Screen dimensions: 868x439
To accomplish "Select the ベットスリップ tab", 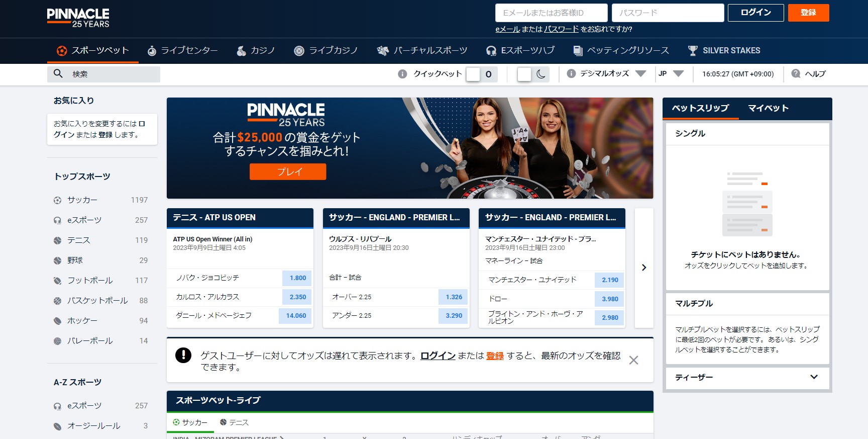I will point(700,108).
